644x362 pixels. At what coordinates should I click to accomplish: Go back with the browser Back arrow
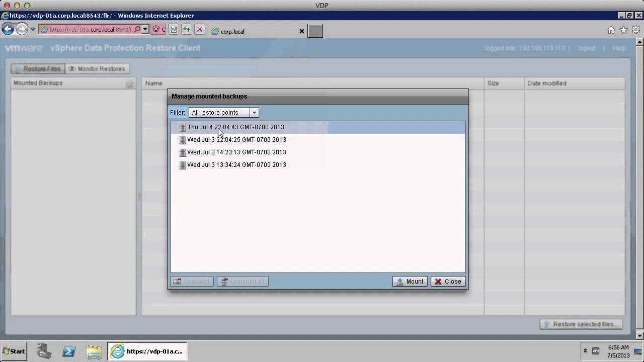point(8,29)
